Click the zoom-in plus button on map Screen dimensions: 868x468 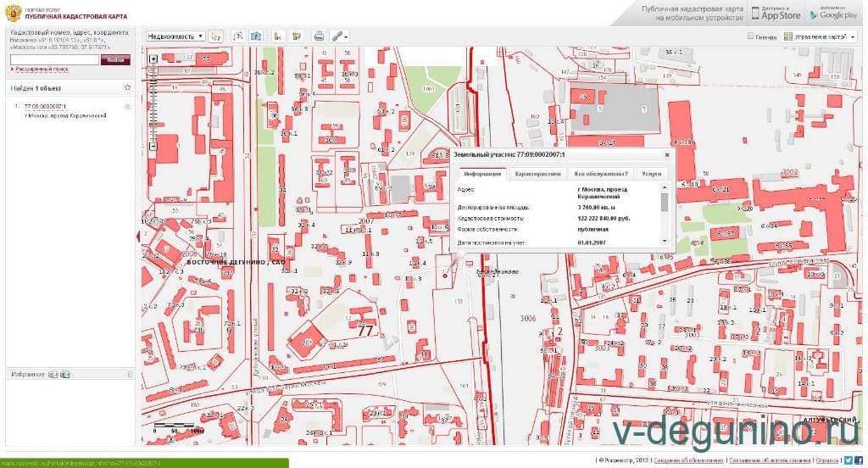[152, 58]
